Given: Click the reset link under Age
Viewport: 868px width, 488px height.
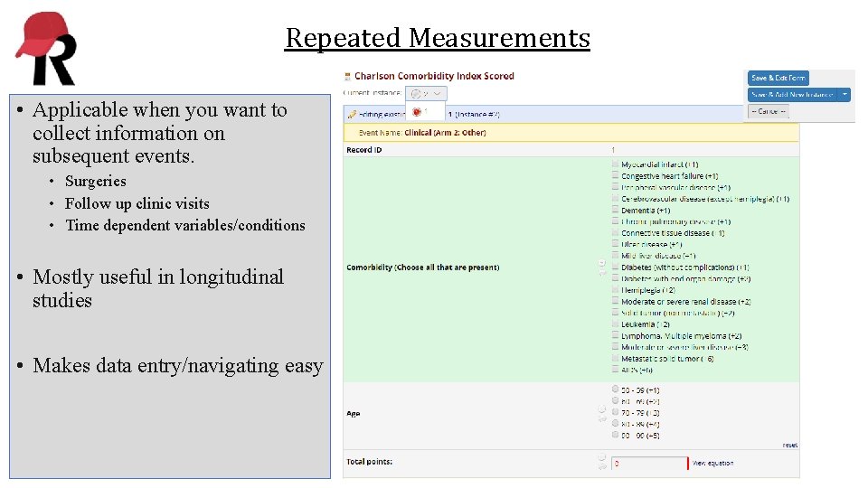Looking at the screenshot, I should (790, 445).
